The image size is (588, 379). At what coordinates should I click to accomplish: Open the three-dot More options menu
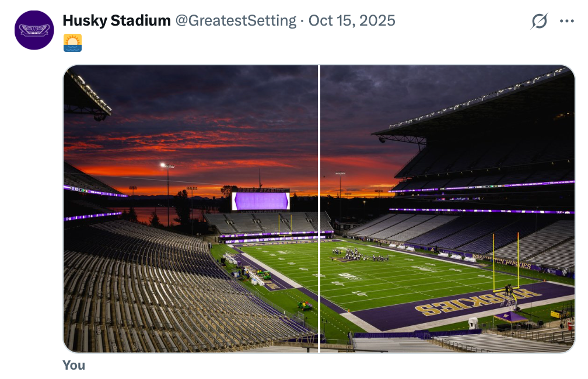(566, 22)
